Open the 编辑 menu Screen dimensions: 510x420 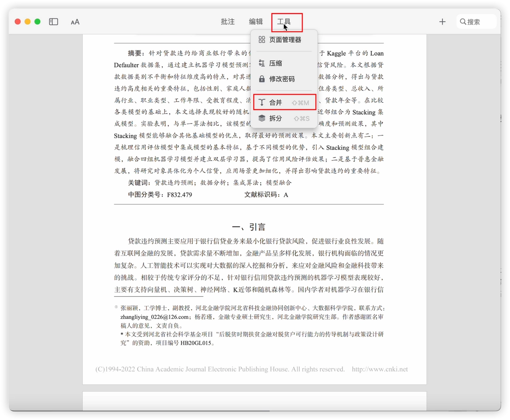click(256, 22)
